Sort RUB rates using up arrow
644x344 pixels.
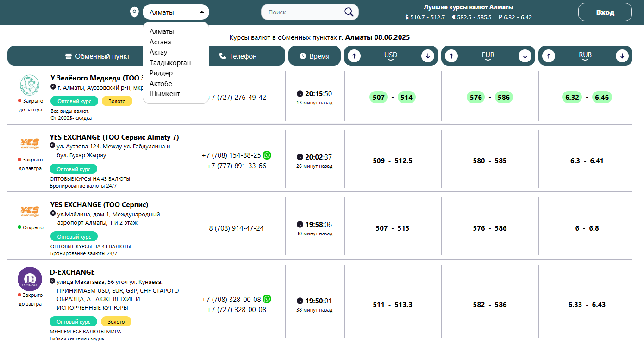(548, 56)
